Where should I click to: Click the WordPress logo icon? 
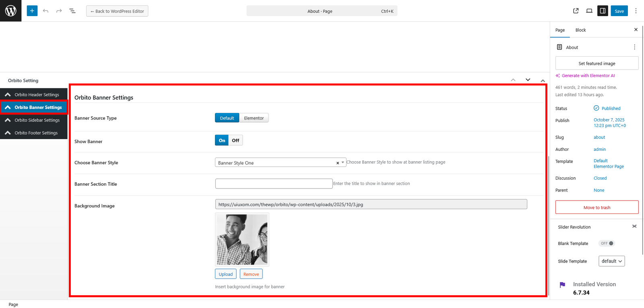[x=10, y=11]
